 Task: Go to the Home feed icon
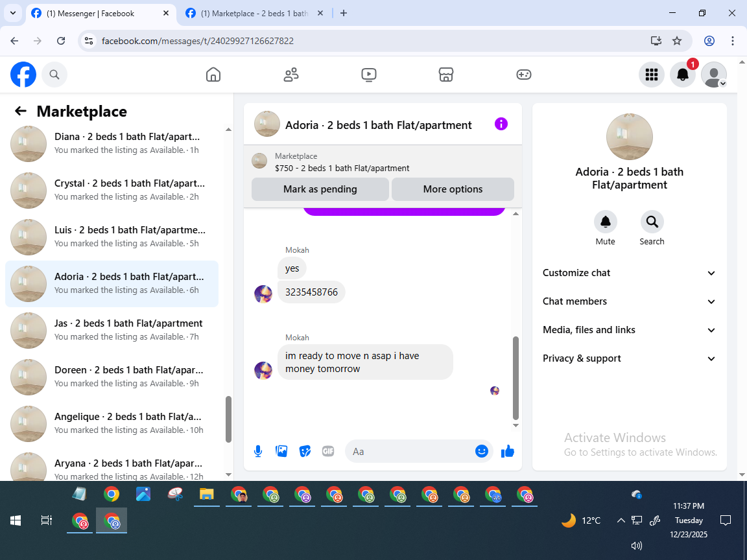pos(213,75)
